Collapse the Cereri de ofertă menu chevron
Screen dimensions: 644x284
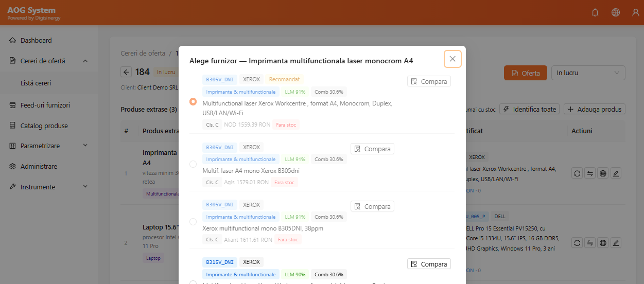pos(85,61)
